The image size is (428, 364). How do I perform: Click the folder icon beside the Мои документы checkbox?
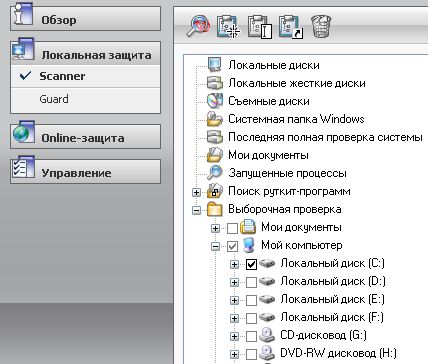point(248,227)
